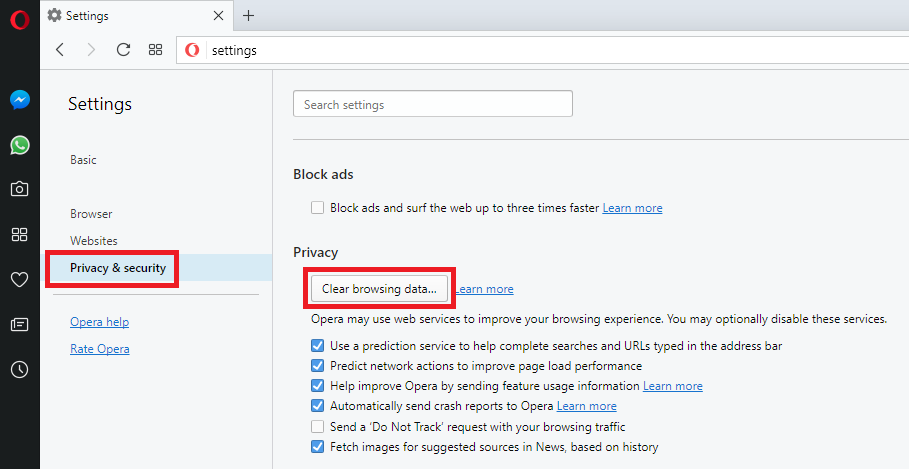The height and width of the screenshot is (469, 909).
Task: Open the Opera help link
Action: [x=99, y=322]
